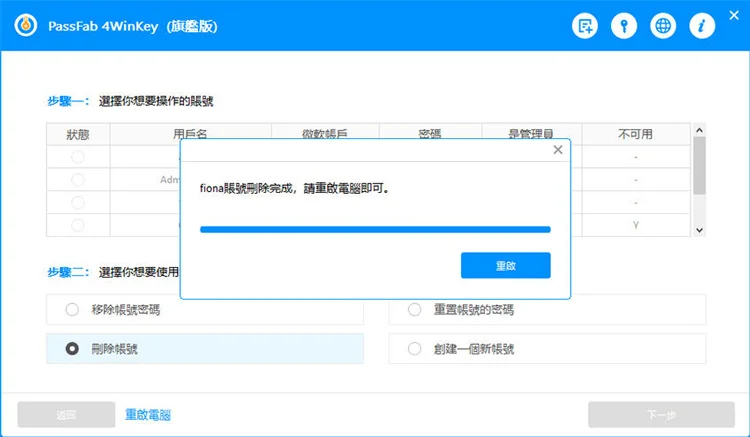Click the 用戶名 column header
The image size is (750, 437).
point(190,133)
